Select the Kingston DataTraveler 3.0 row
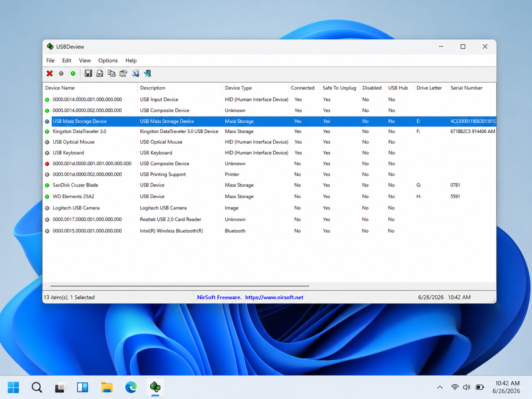 click(x=269, y=132)
